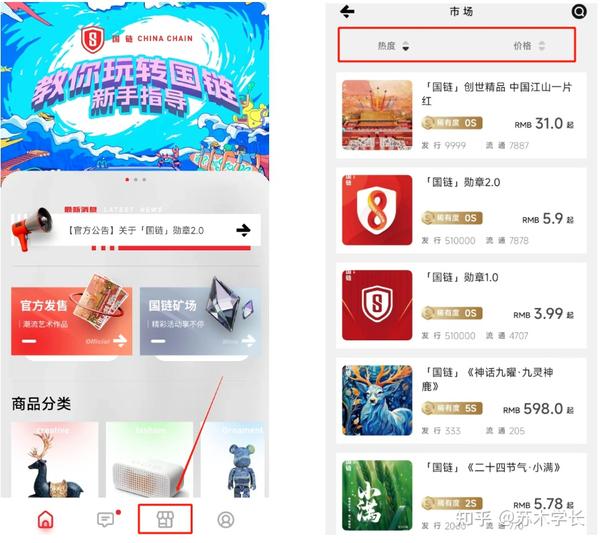This screenshot has width=600, height=543.
Task: Open the 官方公告 勋章2.0 news link
Action: [135, 230]
